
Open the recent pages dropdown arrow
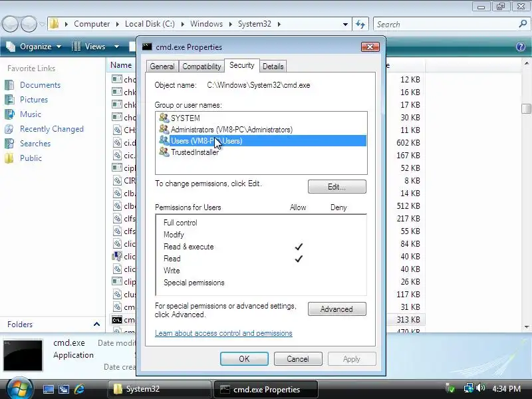tap(42, 24)
